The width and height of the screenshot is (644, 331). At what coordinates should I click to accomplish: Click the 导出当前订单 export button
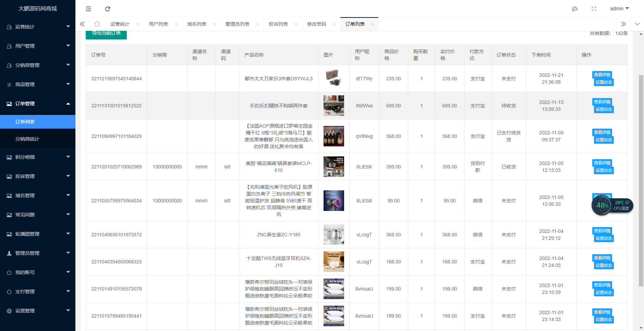(x=106, y=34)
